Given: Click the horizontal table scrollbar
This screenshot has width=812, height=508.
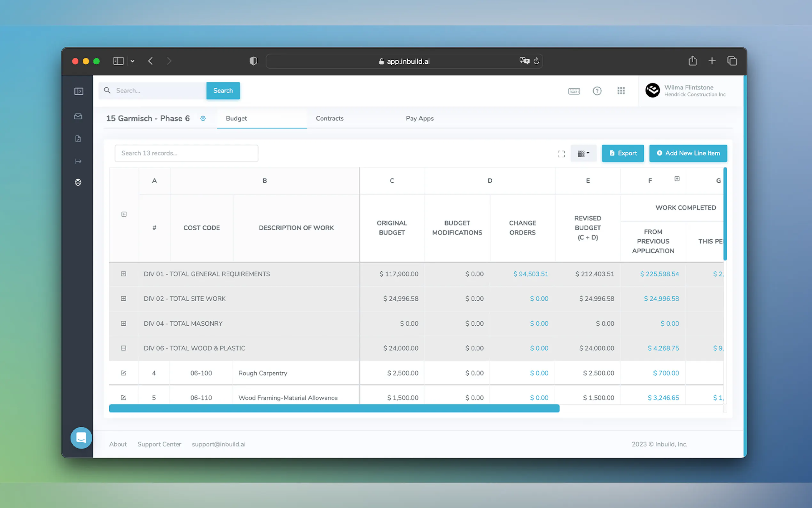Looking at the screenshot, I should click(334, 408).
